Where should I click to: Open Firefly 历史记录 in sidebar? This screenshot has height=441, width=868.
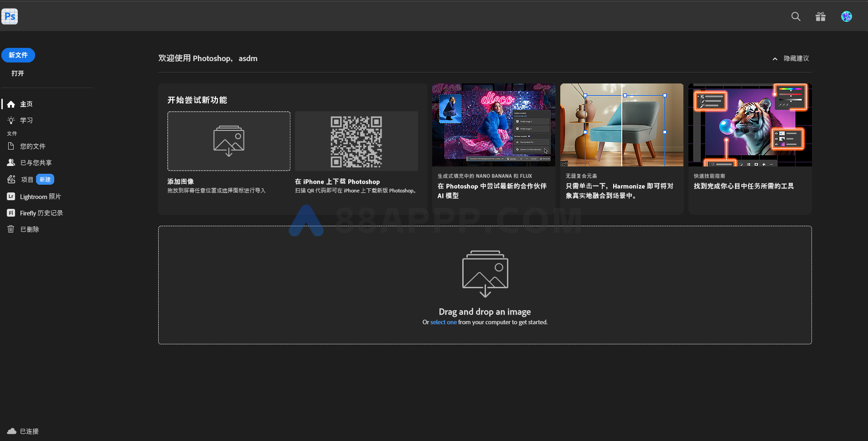pos(41,213)
